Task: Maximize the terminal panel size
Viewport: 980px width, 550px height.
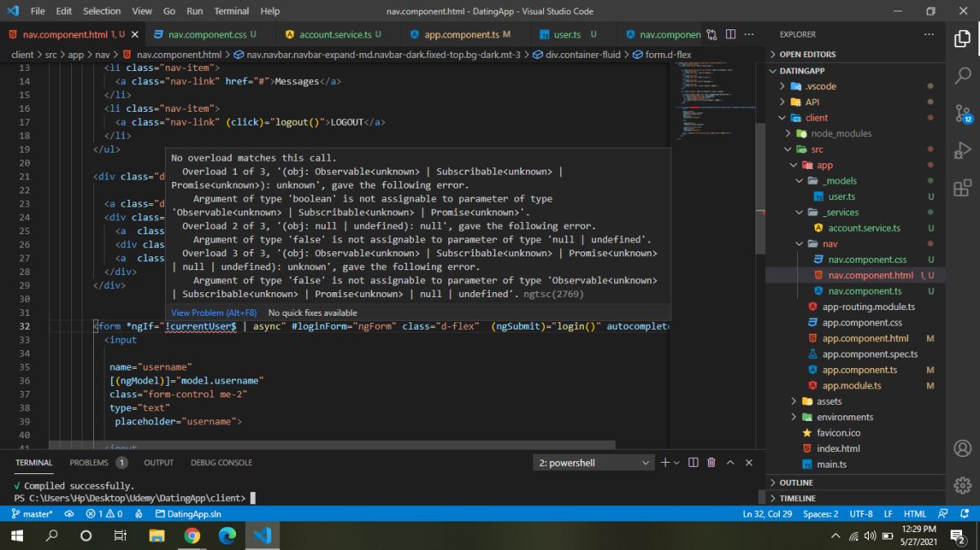Action: 730,463
